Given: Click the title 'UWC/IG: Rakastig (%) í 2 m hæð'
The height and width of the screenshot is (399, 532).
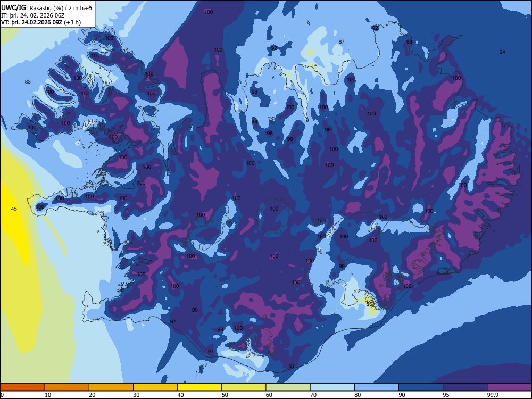Looking at the screenshot, I should [46, 8].
